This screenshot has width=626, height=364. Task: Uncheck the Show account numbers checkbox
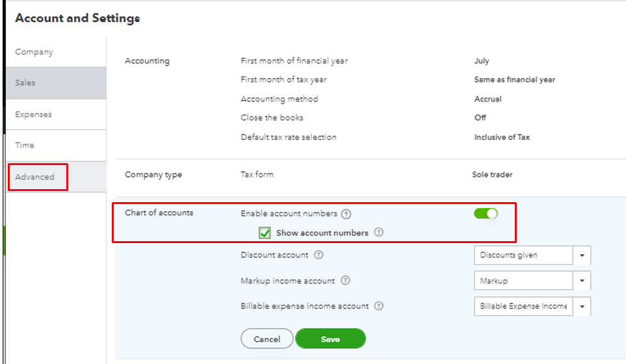tap(265, 233)
